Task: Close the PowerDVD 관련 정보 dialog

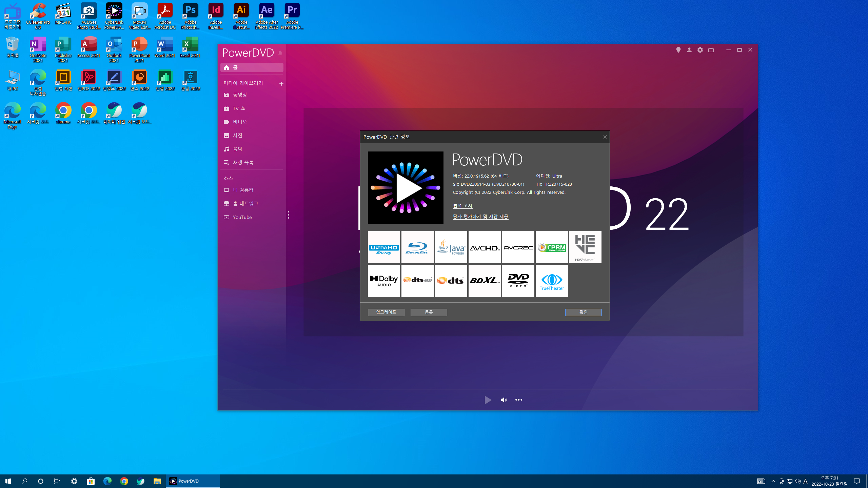Action: (x=605, y=137)
